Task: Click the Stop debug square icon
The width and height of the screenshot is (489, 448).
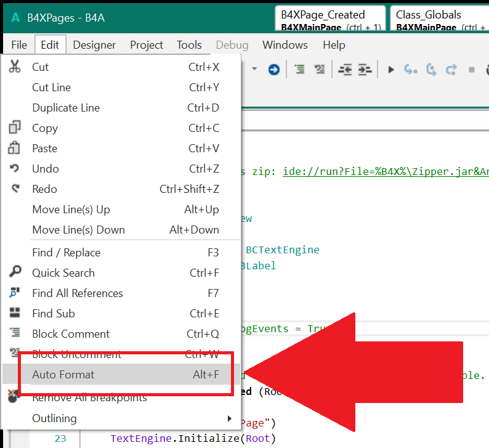Action: [472, 70]
